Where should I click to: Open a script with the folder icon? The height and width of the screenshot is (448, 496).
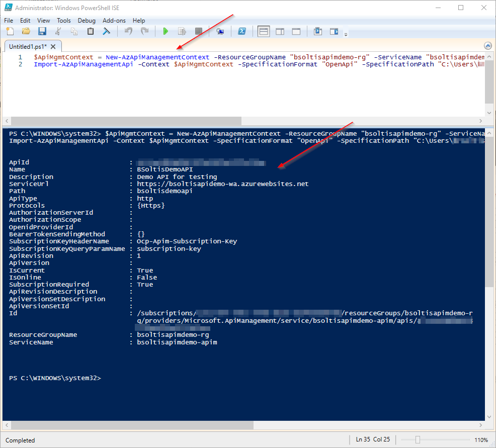(x=26, y=32)
